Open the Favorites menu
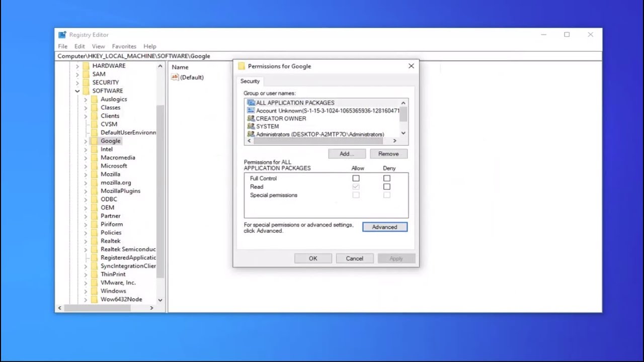The image size is (644, 362). (x=124, y=46)
